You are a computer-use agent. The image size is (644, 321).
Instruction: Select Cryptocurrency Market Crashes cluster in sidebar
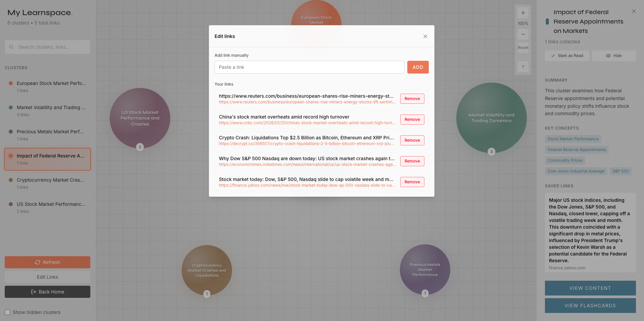pyautogui.click(x=47, y=183)
